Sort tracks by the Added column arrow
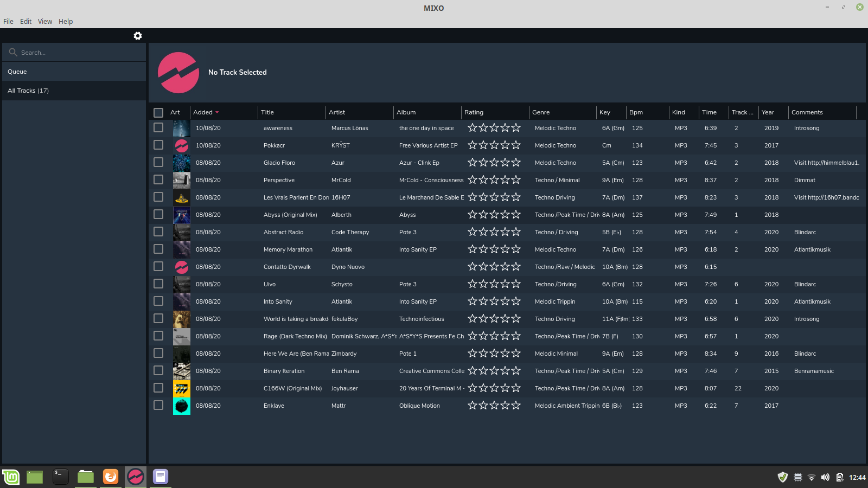 pyautogui.click(x=217, y=112)
